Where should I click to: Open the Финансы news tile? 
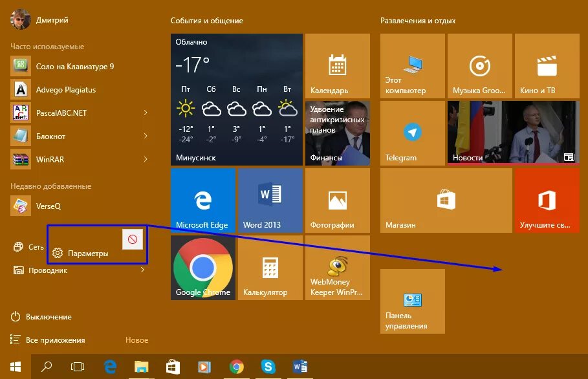(338, 133)
